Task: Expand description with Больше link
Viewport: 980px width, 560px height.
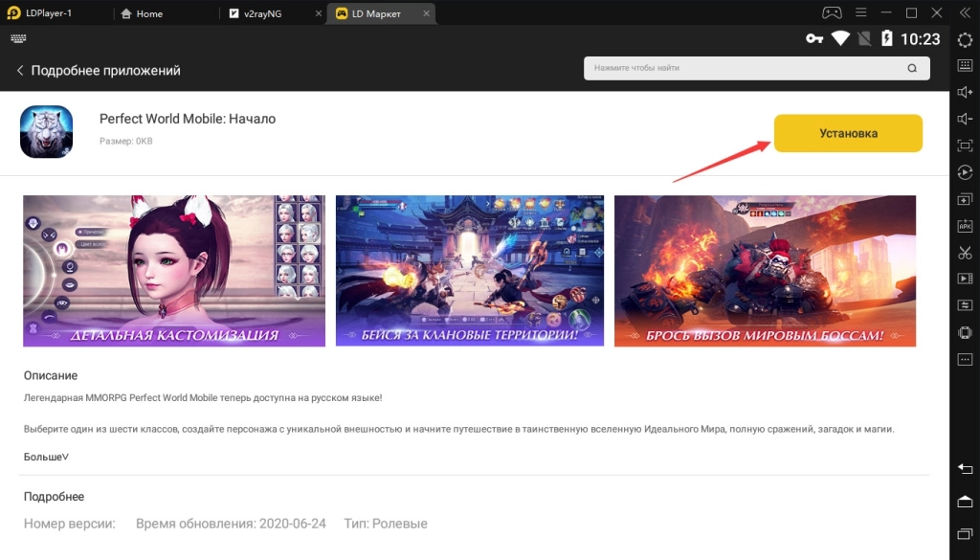Action: tap(46, 457)
